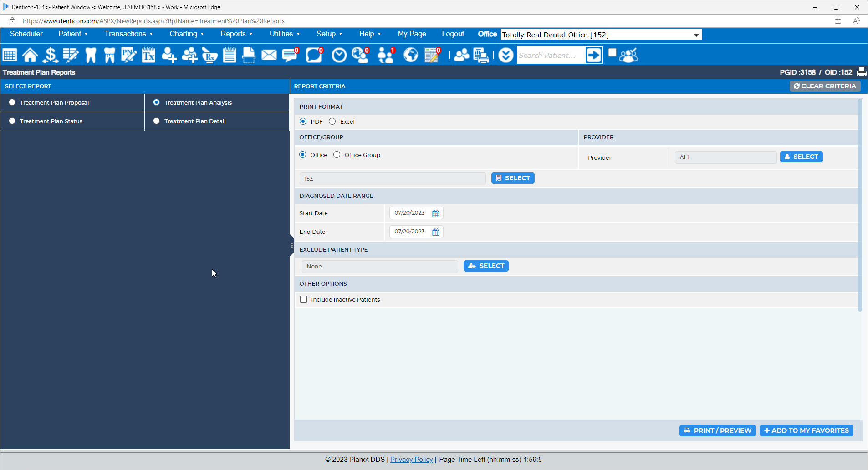Click the envelope mail icon
This screenshot has width=868, height=470.
coord(269,56)
